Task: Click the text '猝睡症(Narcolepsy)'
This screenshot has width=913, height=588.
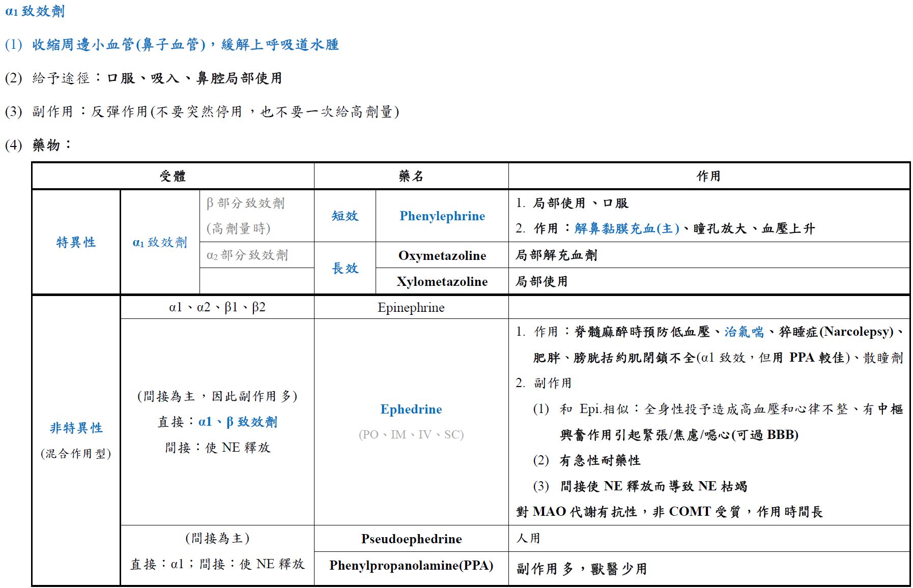Action: click(x=836, y=332)
